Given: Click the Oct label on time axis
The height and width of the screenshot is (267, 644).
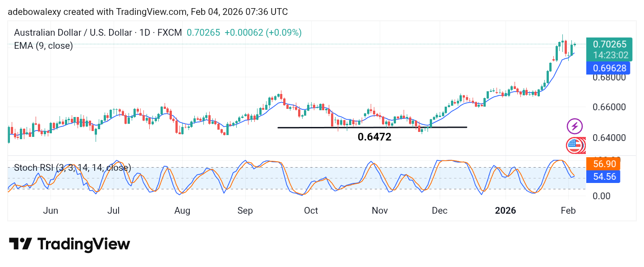Looking at the screenshot, I should click(x=311, y=211).
